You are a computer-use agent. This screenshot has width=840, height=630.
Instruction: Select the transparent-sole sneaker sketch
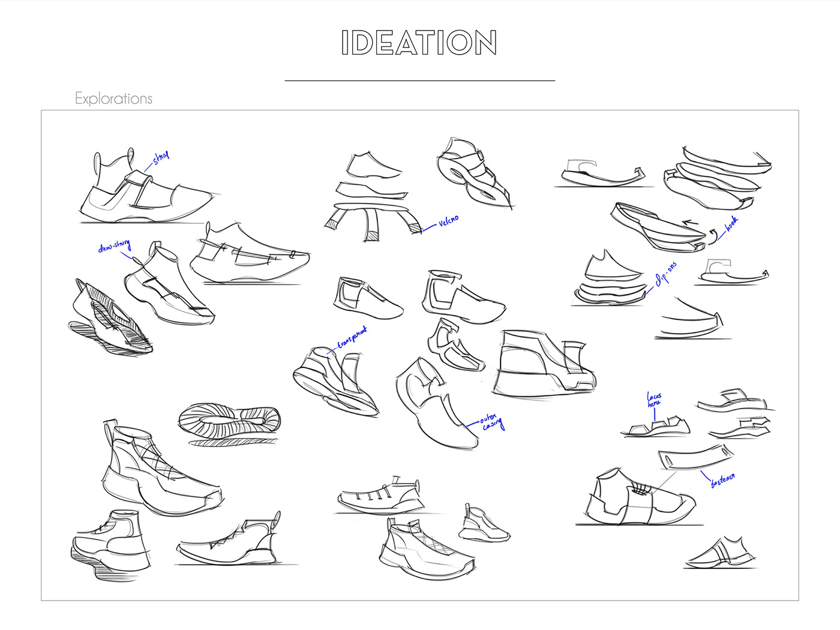(336, 381)
